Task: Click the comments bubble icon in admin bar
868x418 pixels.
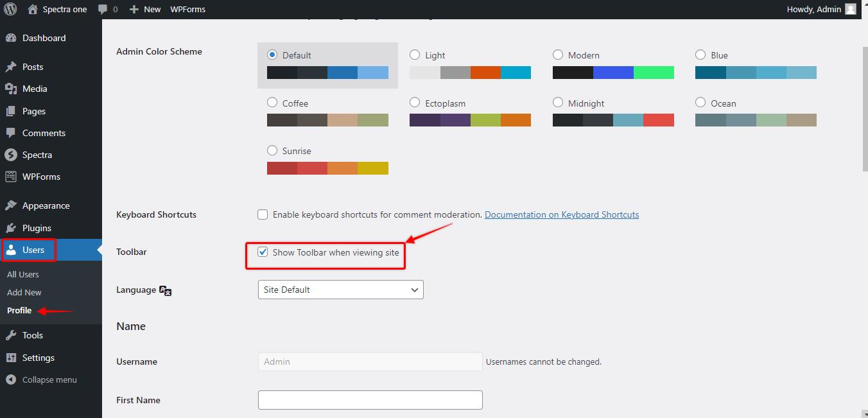Action: [103, 10]
